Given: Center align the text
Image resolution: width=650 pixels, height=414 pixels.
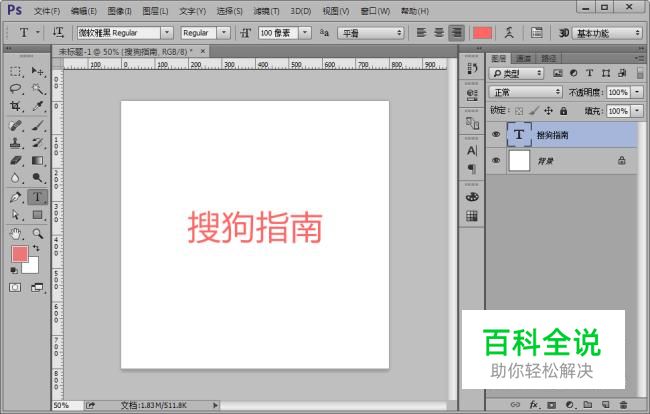Looking at the screenshot, I should point(439,32).
